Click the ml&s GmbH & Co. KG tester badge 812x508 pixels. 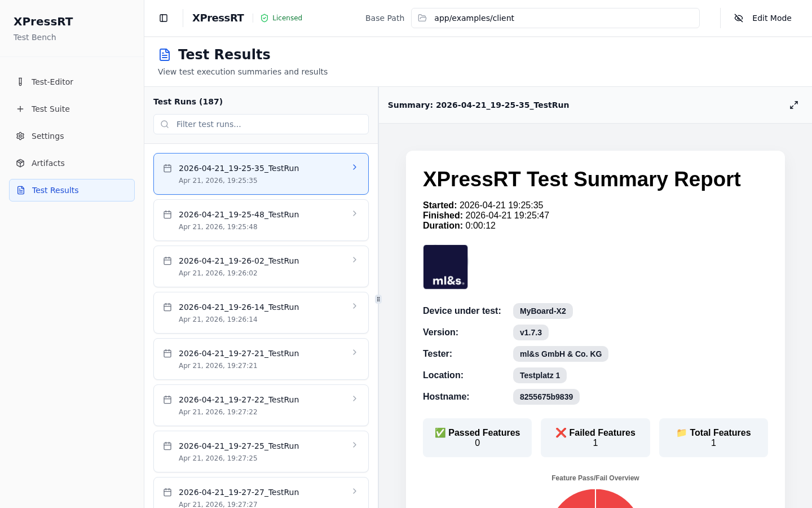point(561,354)
